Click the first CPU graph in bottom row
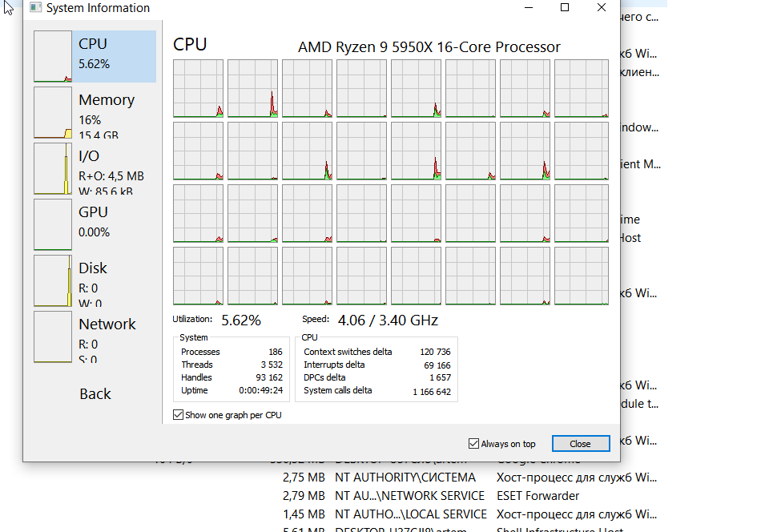Screen dimensions: 757x532 pyautogui.click(x=198, y=276)
